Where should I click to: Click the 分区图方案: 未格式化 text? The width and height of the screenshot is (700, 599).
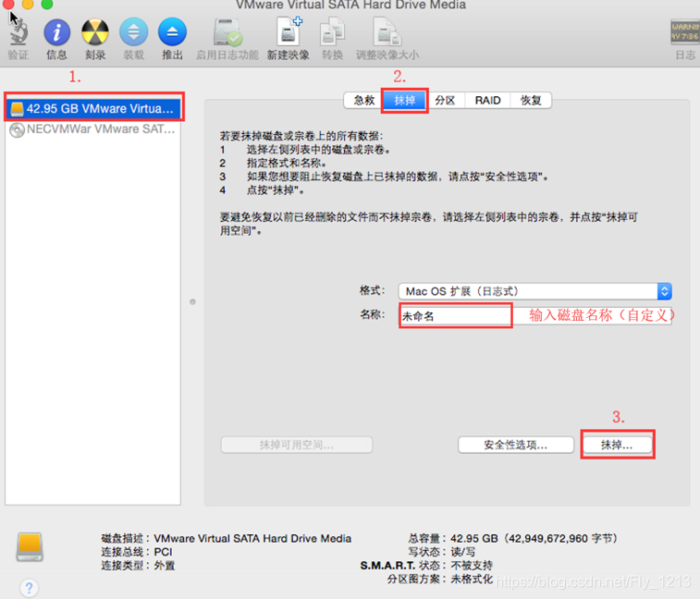pyautogui.click(x=440, y=579)
